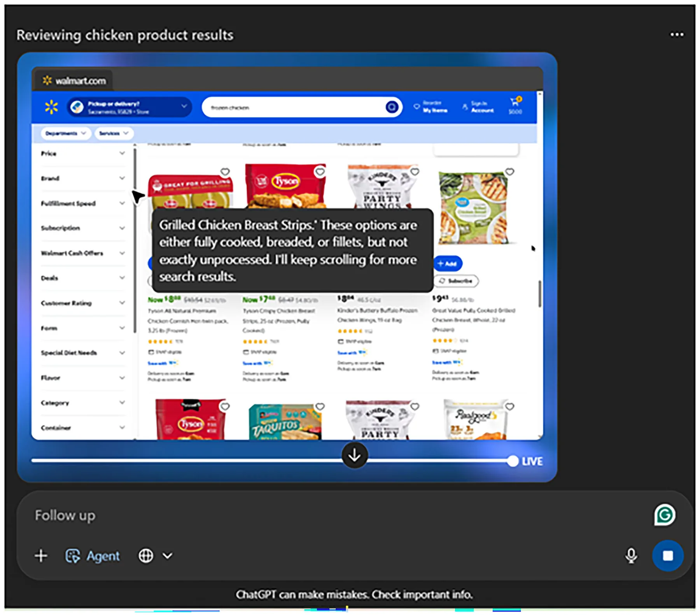Add an attachment with plus icon
The width and height of the screenshot is (700, 615).
point(41,556)
